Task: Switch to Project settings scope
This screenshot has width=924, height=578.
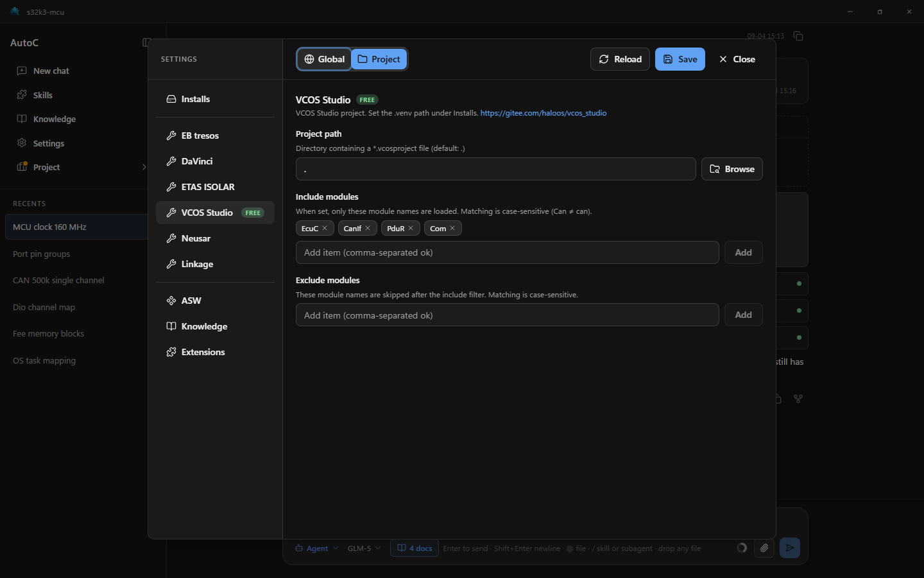Action: click(379, 59)
